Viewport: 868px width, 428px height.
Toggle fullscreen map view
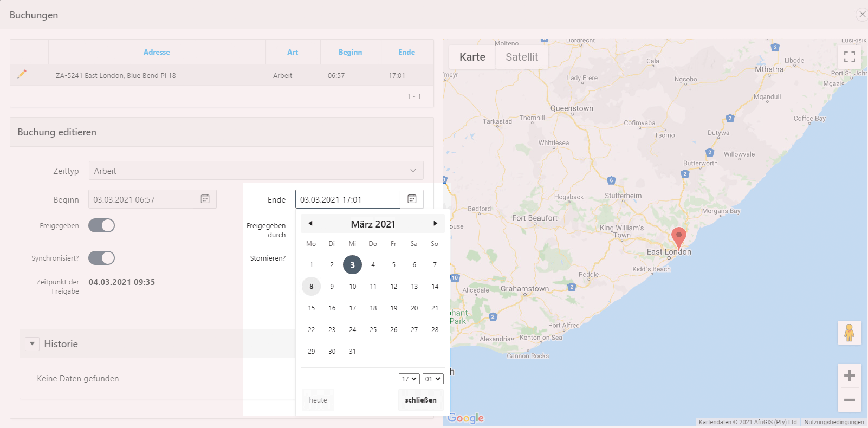point(849,56)
